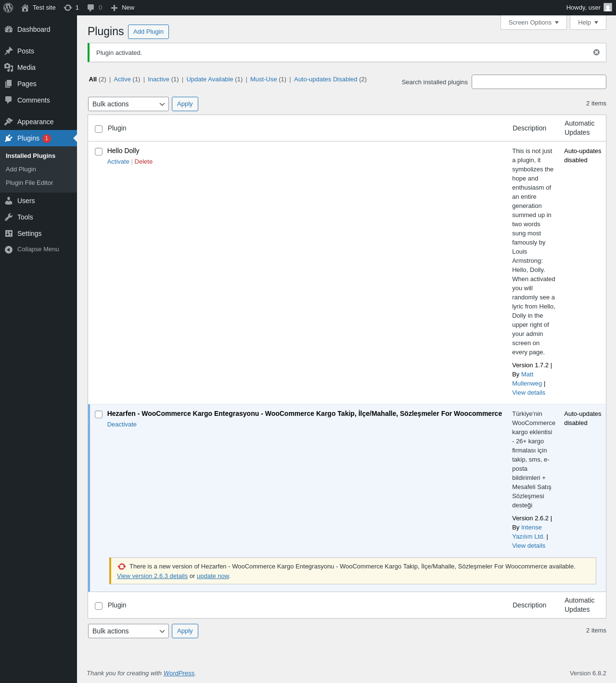Click the update now link

[213, 576]
